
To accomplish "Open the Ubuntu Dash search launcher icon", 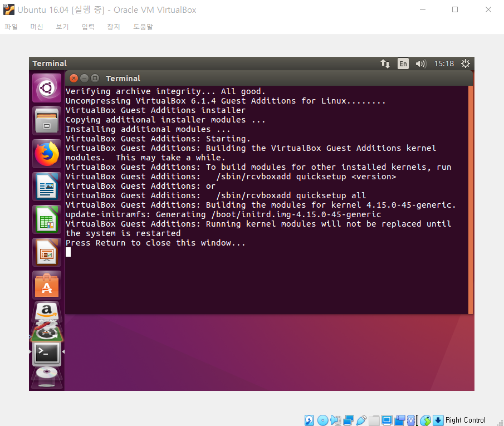I will (x=47, y=88).
